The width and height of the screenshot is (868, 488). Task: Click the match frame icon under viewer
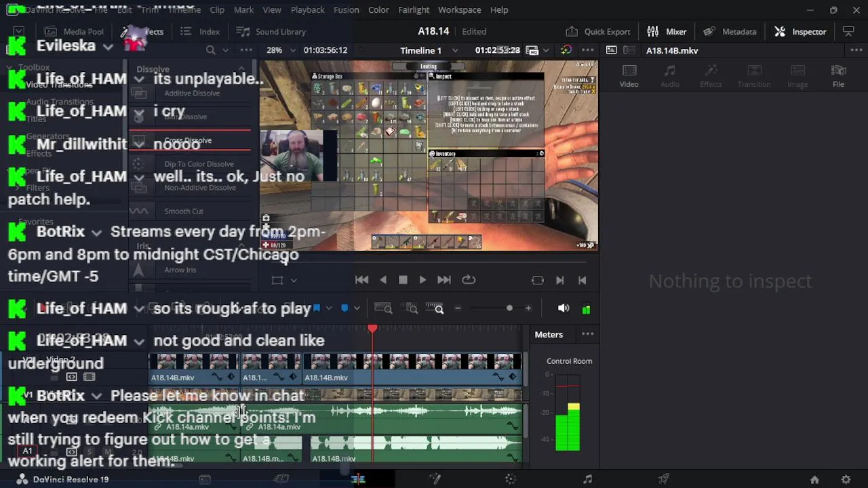pos(538,280)
